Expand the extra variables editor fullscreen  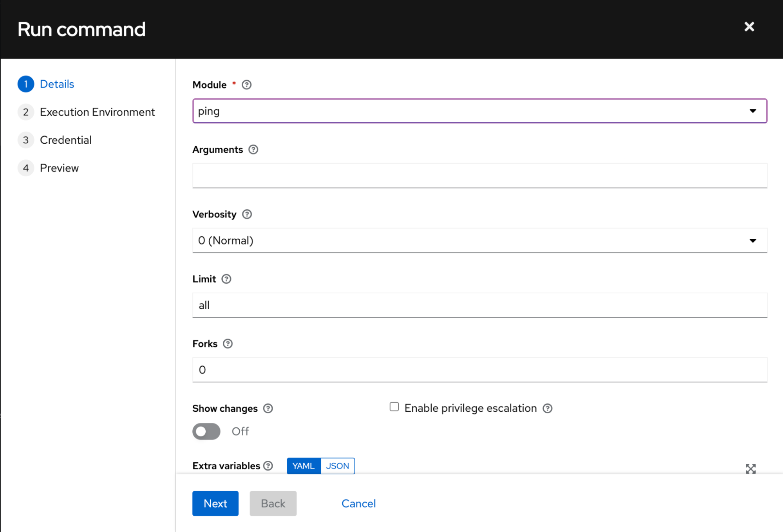(750, 469)
